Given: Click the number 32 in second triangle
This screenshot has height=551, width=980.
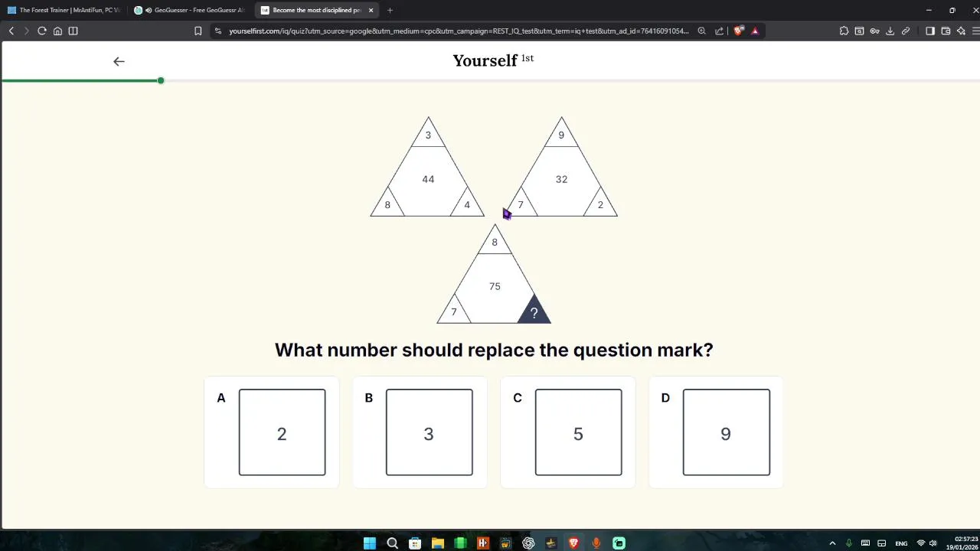Looking at the screenshot, I should tap(561, 179).
